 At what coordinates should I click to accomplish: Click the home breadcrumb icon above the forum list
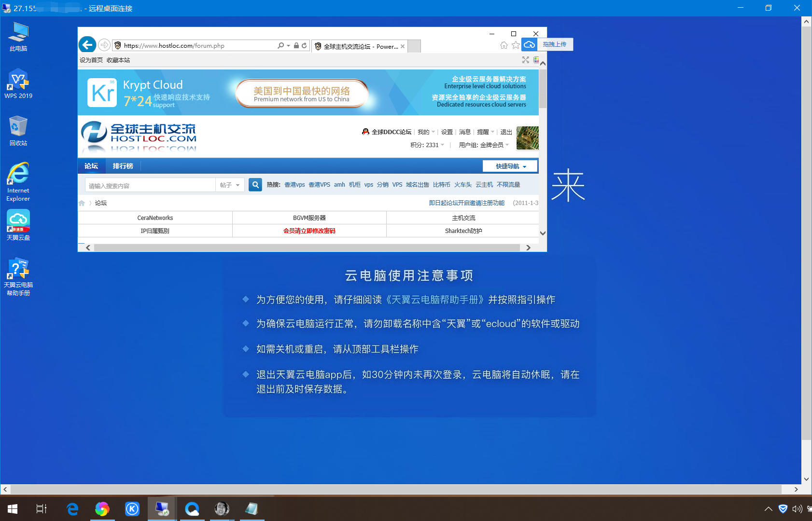[x=82, y=203]
